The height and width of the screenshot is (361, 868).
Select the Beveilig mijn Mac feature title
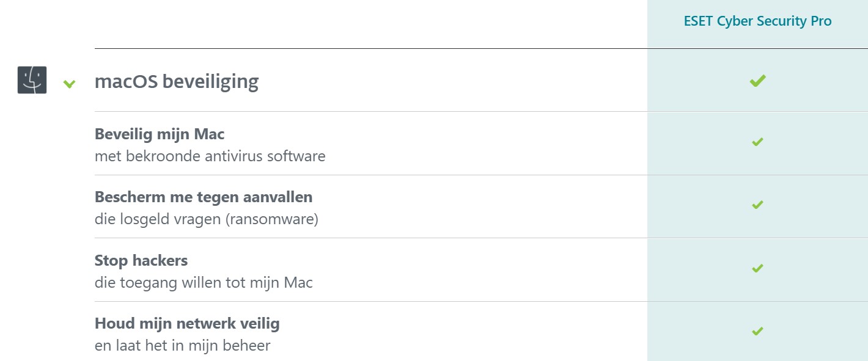pyautogui.click(x=160, y=134)
